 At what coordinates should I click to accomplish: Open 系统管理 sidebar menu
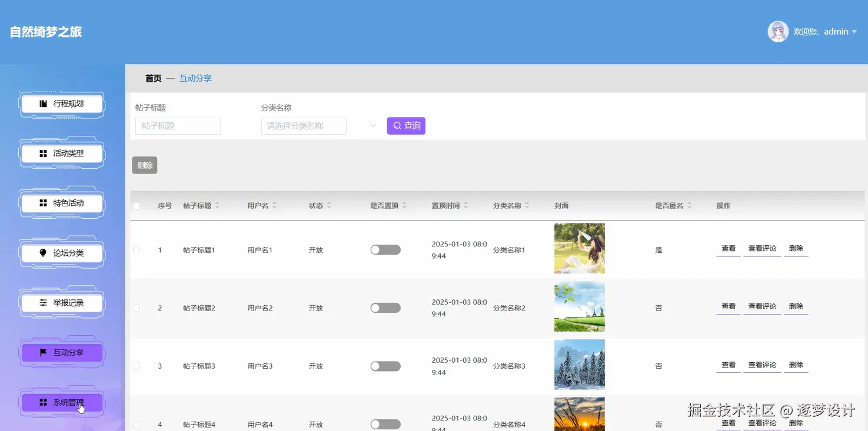coord(62,403)
